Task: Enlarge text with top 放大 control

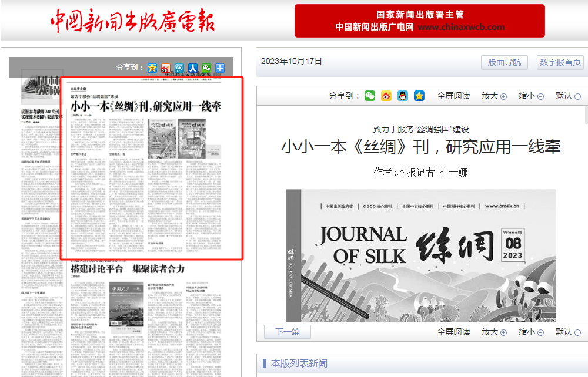Action: (x=494, y=96)
